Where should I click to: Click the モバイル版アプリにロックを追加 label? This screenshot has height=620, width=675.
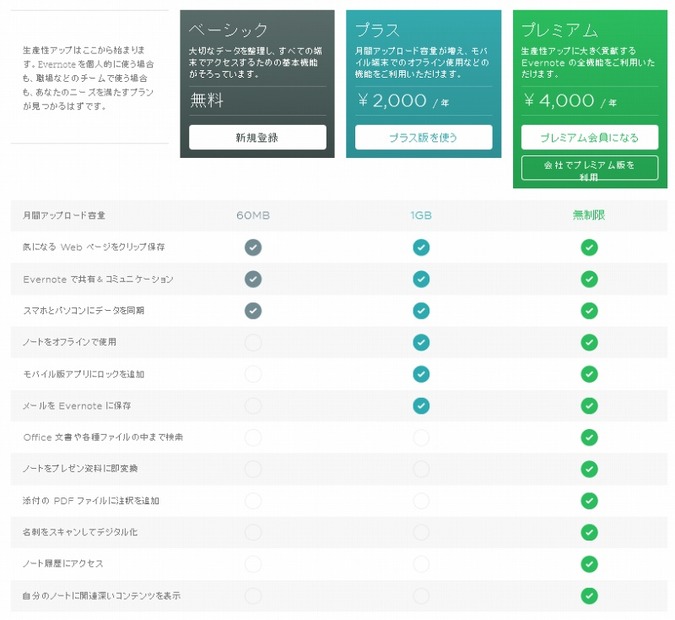coord(84,374)
